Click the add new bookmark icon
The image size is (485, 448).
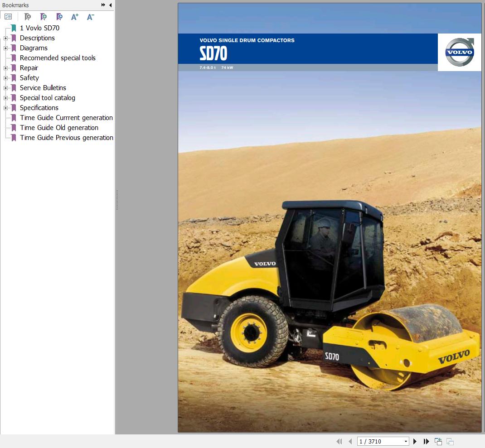(44, 17)
